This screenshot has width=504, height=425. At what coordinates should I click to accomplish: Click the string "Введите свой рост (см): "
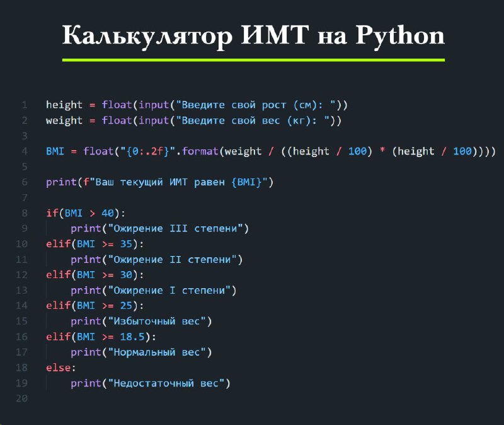(256, 105)
